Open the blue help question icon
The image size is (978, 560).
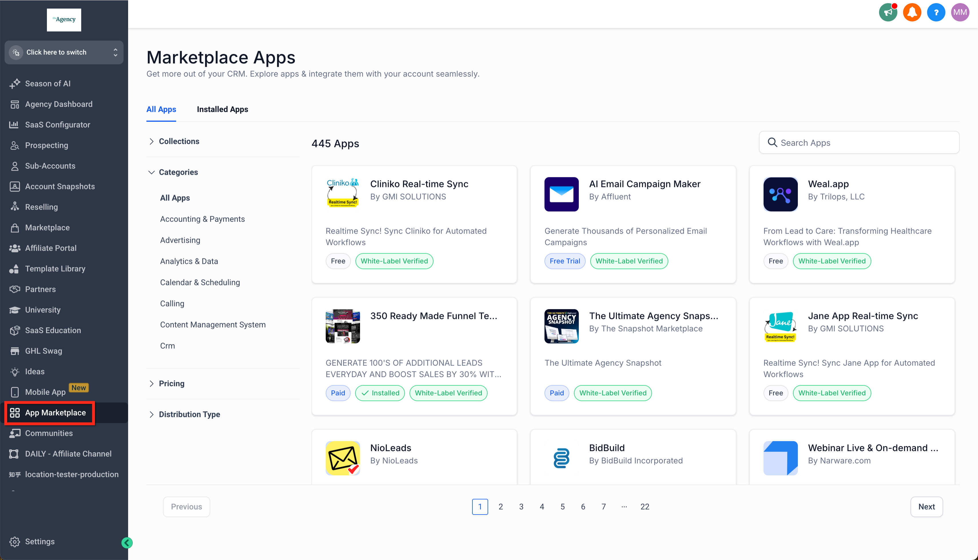[936, 13]
